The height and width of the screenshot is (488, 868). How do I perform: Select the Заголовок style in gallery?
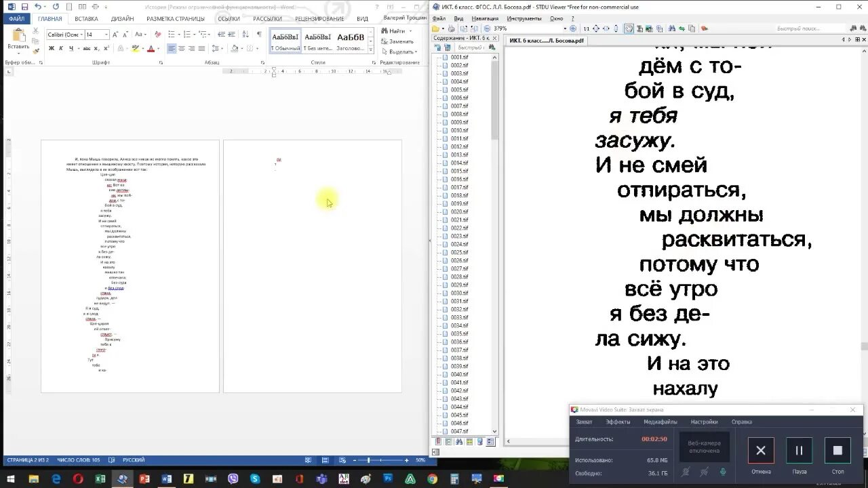coord(351,41)
